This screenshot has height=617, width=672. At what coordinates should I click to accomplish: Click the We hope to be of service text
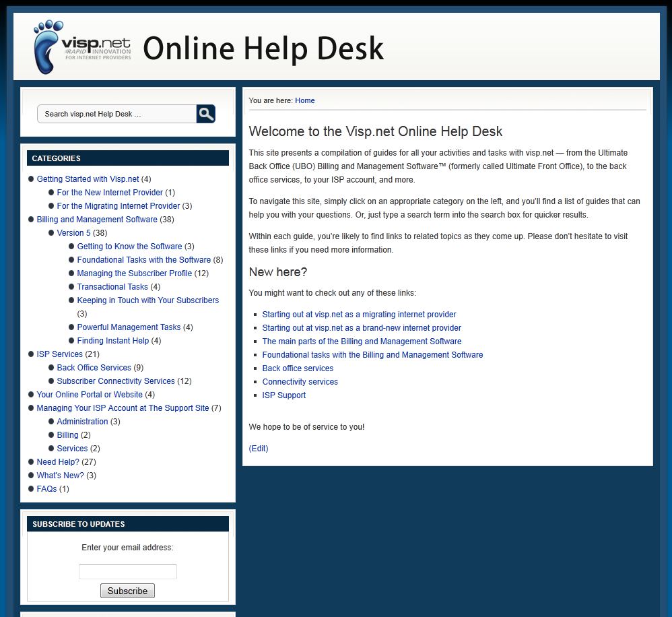click(306, 427)
